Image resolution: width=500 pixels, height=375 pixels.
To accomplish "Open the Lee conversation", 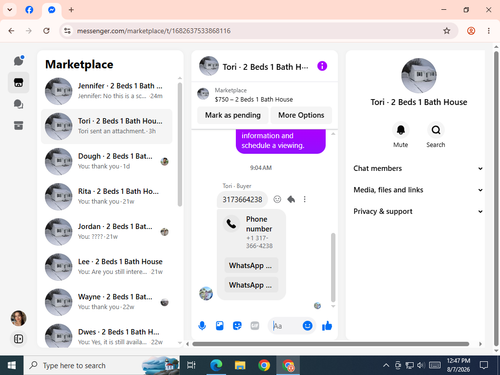I will pos(107,267).
